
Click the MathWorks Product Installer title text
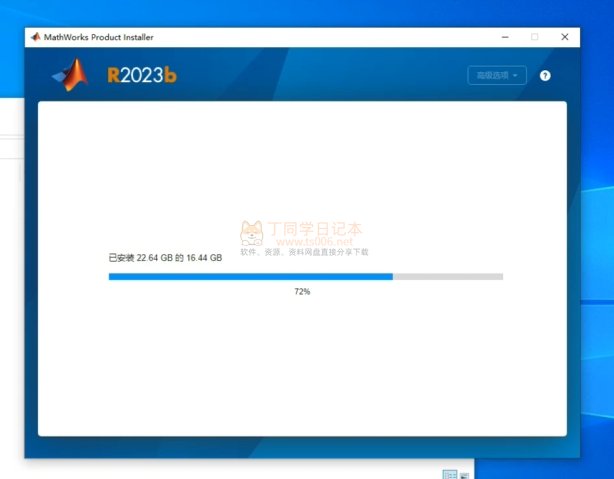pyautogui.click(x=99, y=37)
